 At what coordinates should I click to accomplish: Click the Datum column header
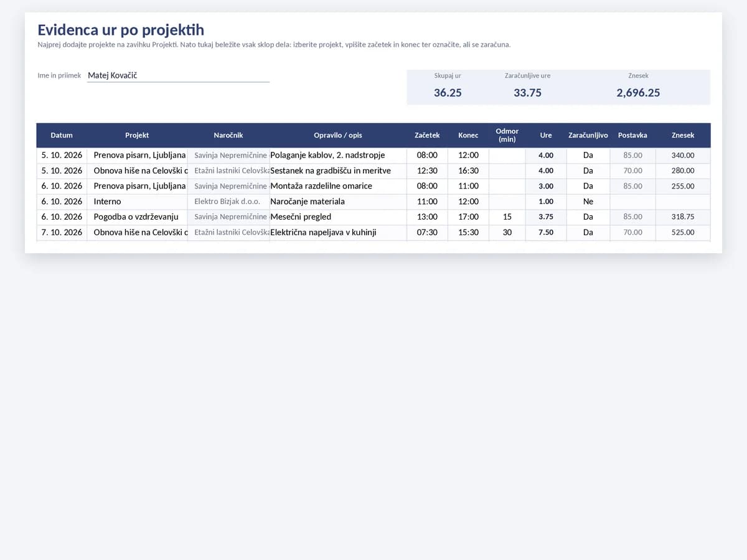[62, 135]
